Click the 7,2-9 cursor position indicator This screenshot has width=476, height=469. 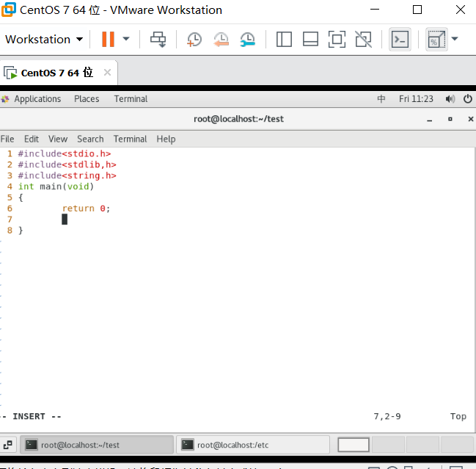pos(387,416)
